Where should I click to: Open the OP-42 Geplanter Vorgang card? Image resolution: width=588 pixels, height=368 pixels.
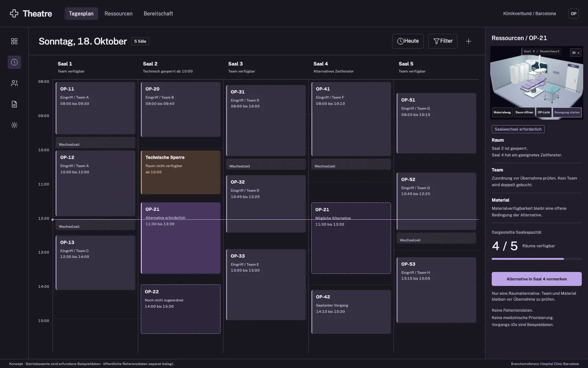point(351,312)
